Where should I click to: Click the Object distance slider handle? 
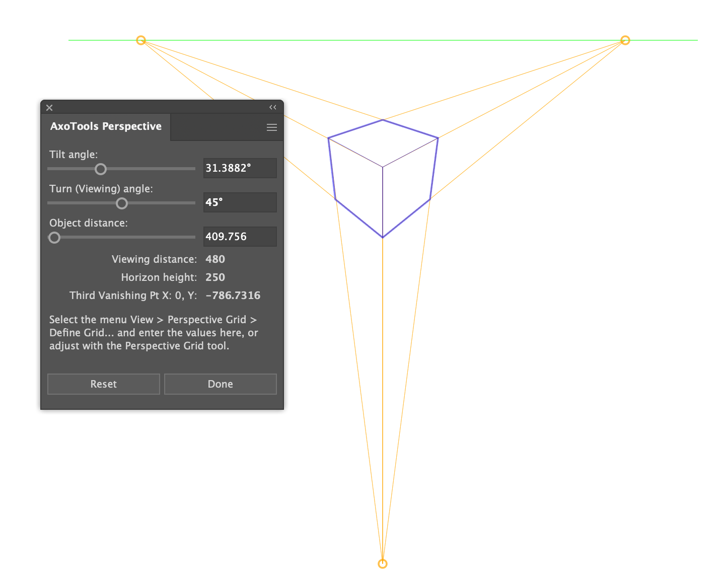coord(54,238)
